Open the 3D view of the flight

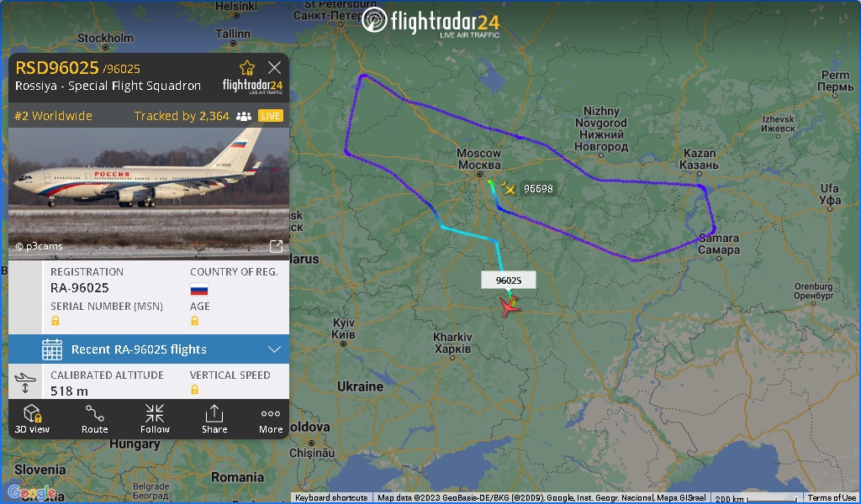pos(33,419)
